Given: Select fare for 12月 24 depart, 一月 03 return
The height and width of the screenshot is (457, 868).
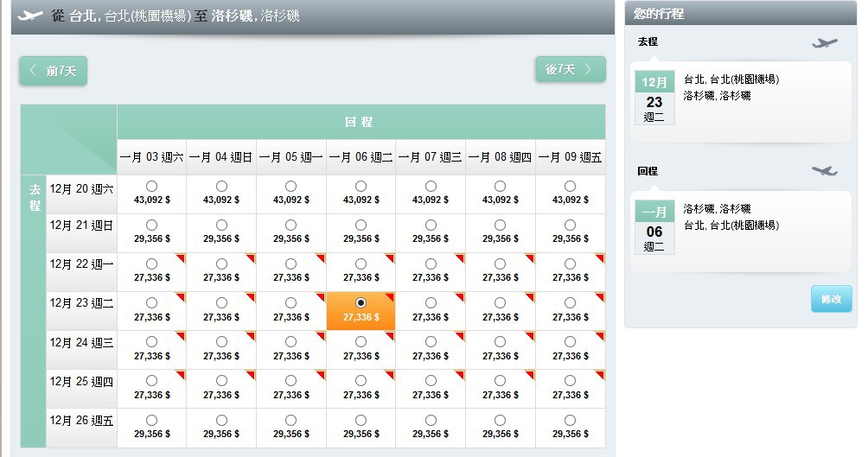Looking at the screenshot, I should pos(151,342).
